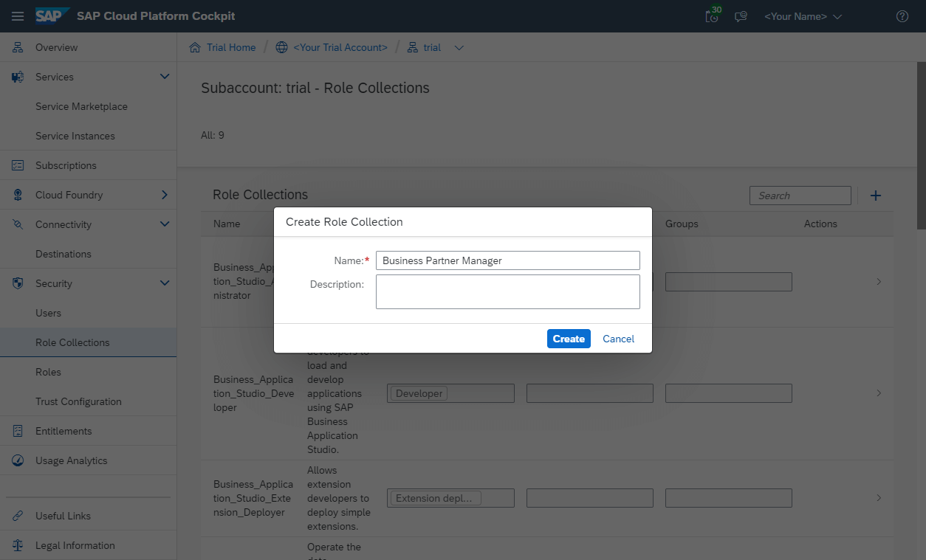Screen dimensions: 926x560
Task: Click the Business_Application_Studio_Developer name cell
Action: pos(253,393)
